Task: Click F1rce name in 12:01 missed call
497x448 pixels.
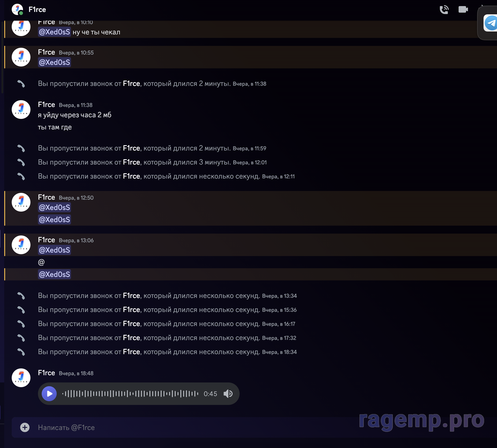Action: click(131, 162)
